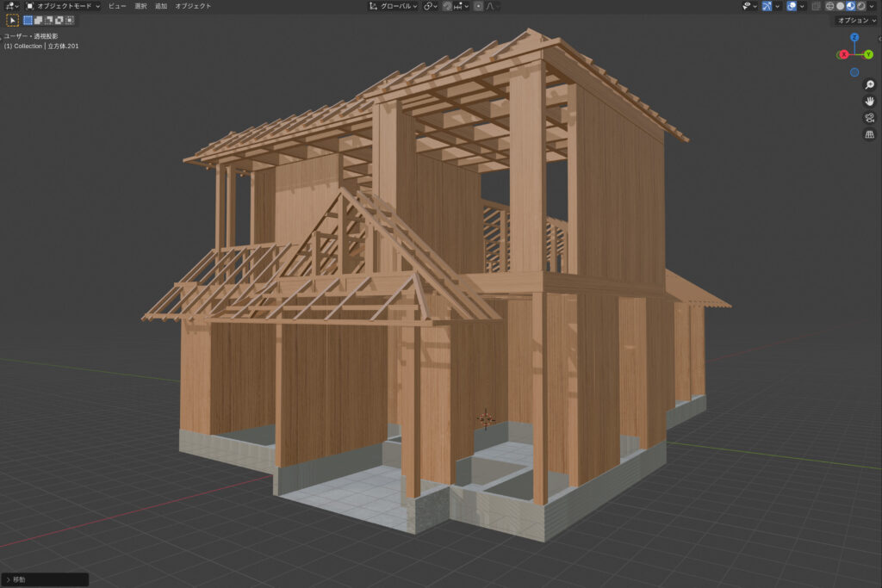The image size is (882, 588).
Task: Toggle viewport overlays display
Action: pos(792,6)
